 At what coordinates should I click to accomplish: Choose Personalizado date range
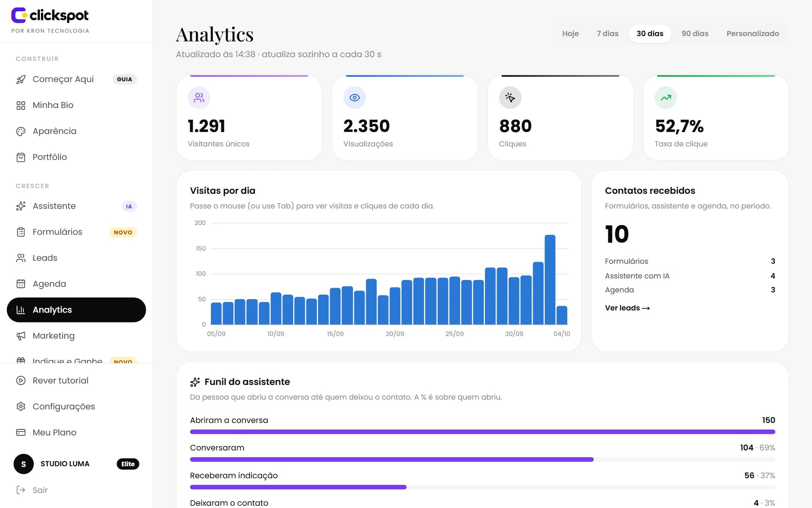click(753, 34)
